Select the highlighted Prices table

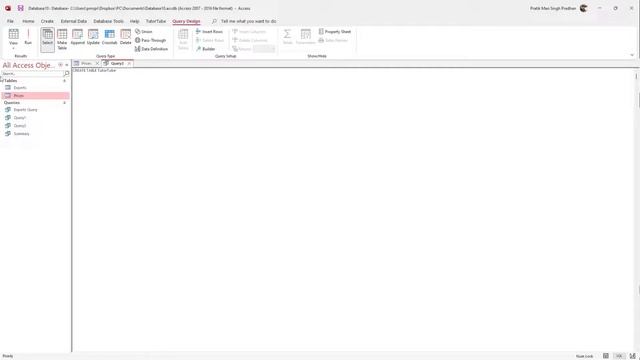(x=36, y=96)
